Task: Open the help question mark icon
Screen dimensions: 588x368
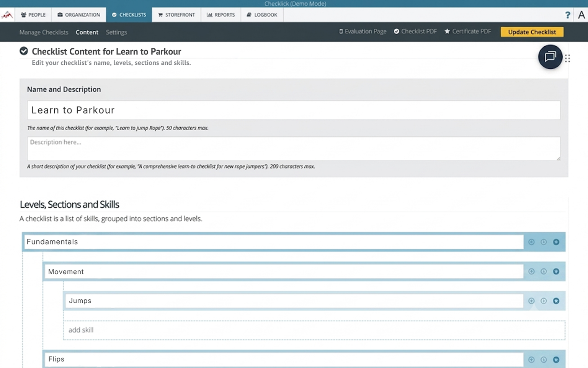Action: pos(568,15)
